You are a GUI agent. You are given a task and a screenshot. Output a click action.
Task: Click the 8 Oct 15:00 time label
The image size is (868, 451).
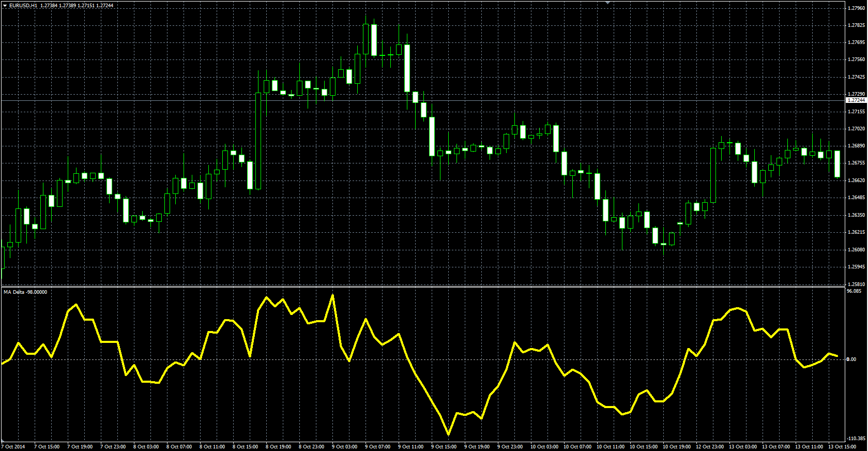[246, 446]
